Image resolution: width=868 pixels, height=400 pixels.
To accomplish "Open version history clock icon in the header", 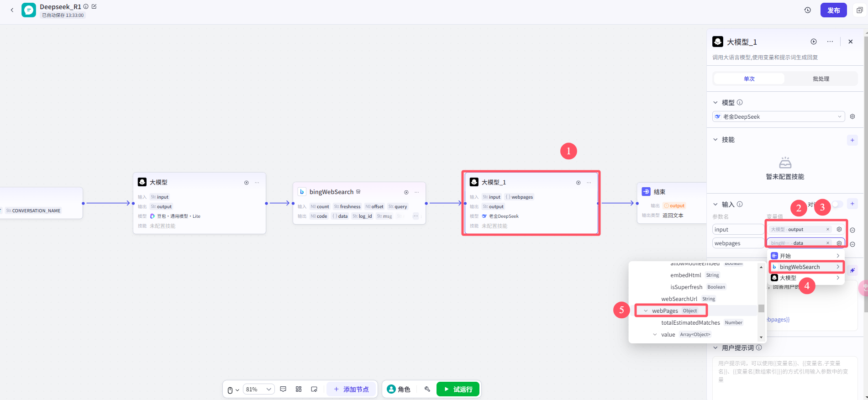I will coord(808,10).
